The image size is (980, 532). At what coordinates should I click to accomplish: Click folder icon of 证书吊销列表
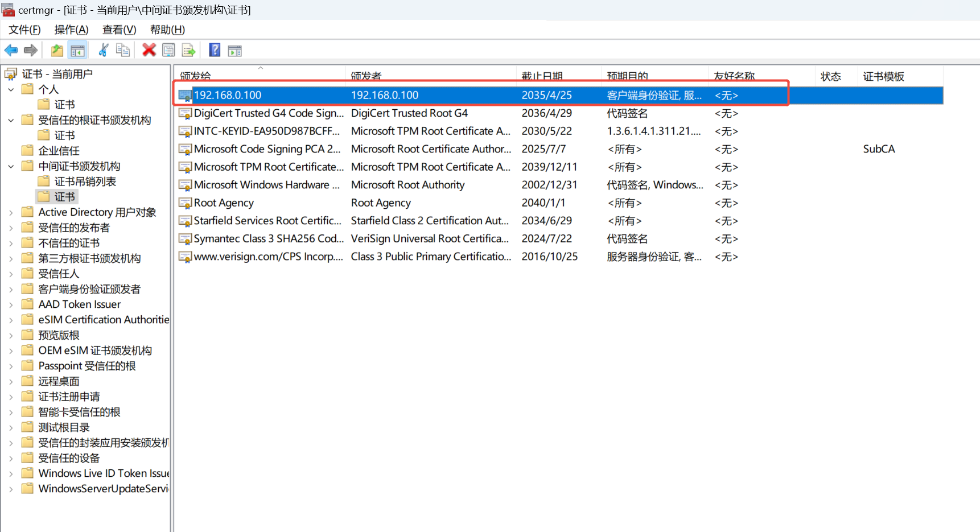click(x=44, y=181)
